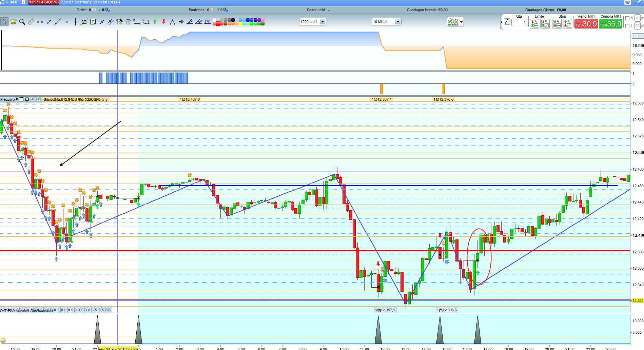Open the alert bell at chart bottom-left
Screen dimensions: 644x350
click(3, 340)
